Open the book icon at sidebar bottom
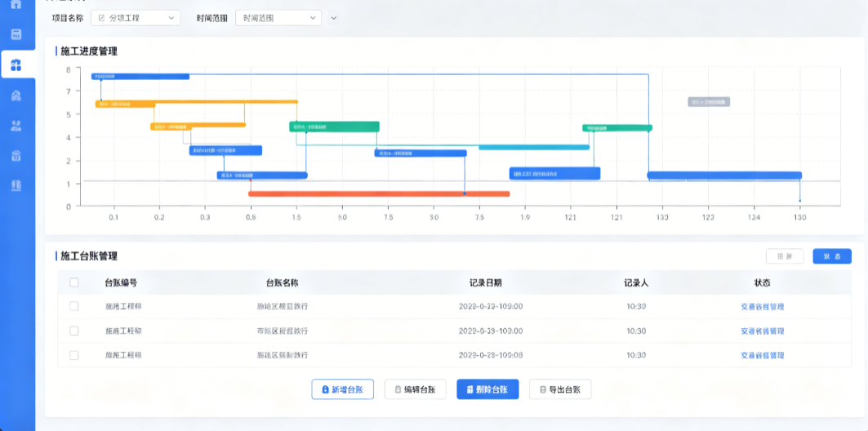The image size is (868, 431). pos(16,185)
